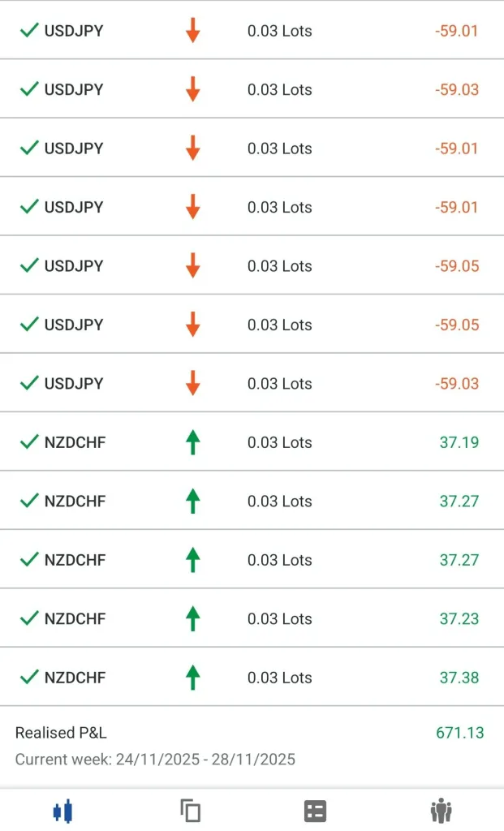Viewport: 504px width, 831px height.
Task: Tap green up arrow on NZDCHF 37.38 trade
Action: pyautogui.click(x=192, y=678)
